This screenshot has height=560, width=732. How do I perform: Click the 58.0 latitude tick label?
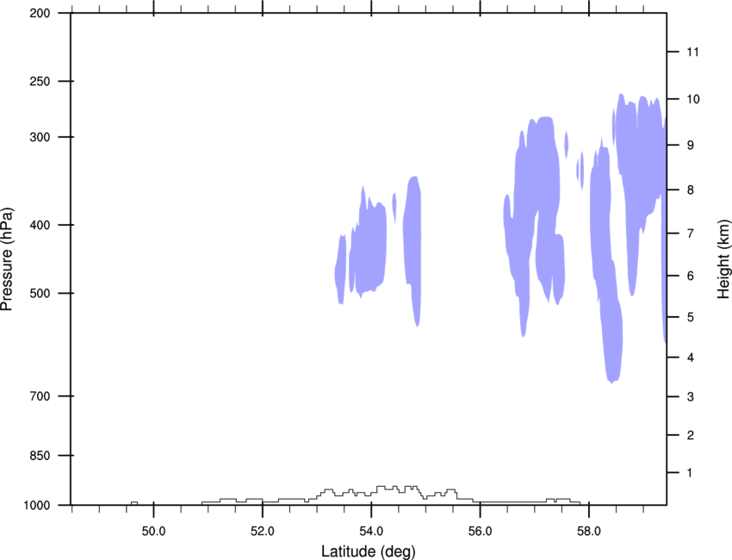(589, 532)
